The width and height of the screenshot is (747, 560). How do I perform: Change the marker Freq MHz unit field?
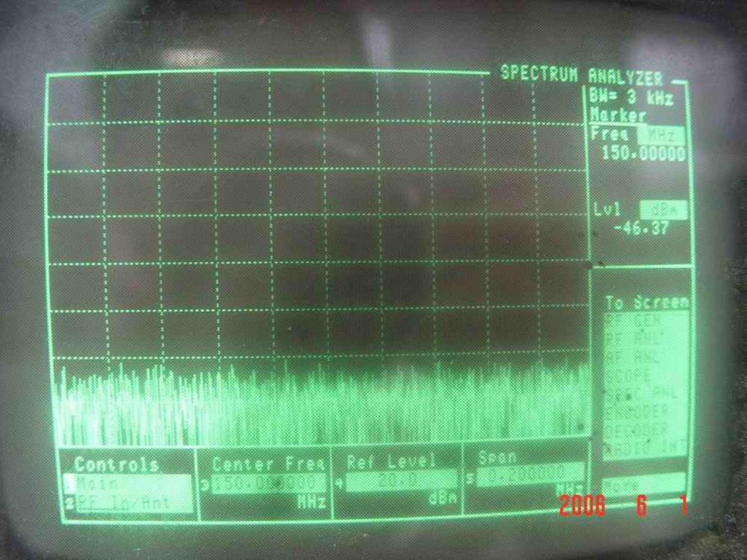click(x=661, y=136)
